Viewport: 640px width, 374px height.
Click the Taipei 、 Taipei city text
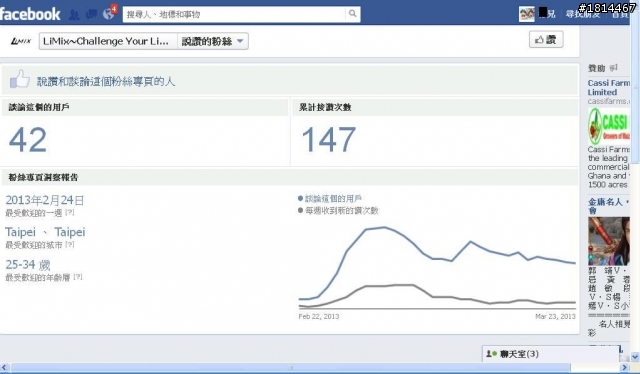(45, 232)
